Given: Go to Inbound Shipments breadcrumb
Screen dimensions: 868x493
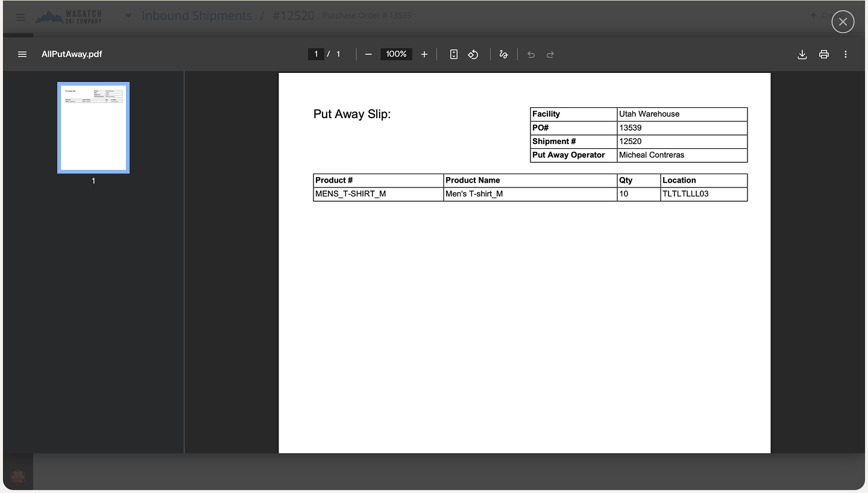Looking at the screenshot, I should (197, 16).
